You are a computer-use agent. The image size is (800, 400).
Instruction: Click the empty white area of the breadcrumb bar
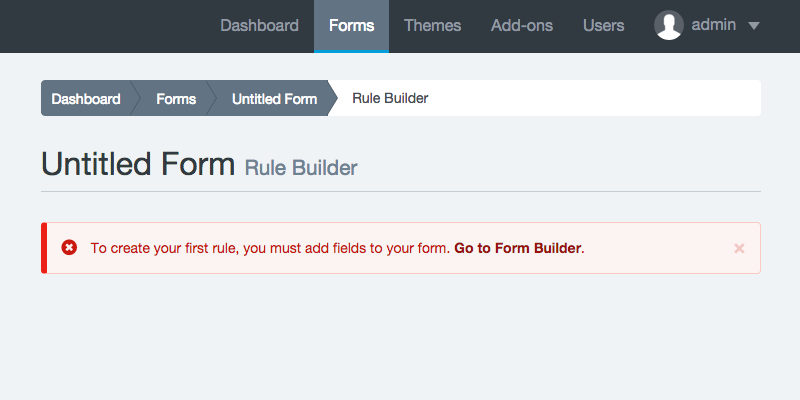600,98
